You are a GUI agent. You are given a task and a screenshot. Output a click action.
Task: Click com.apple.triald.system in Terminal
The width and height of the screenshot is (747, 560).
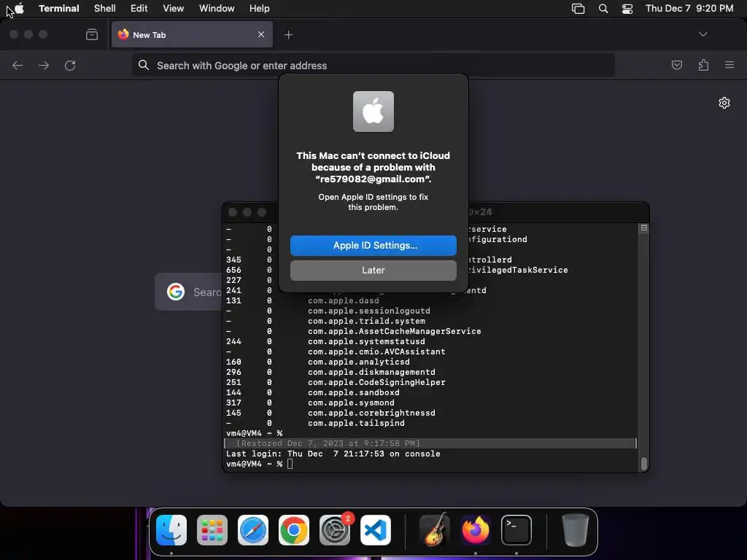point(366,321)
